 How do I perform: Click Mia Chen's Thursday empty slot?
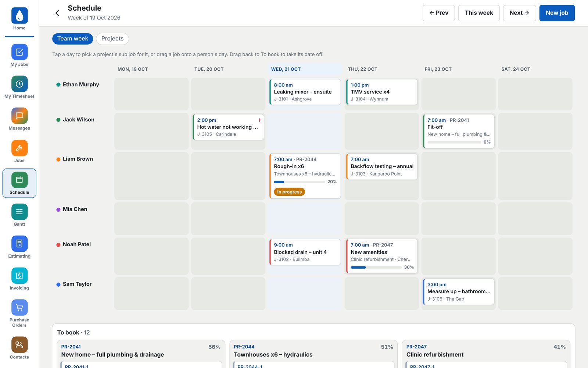click(382, 219)
